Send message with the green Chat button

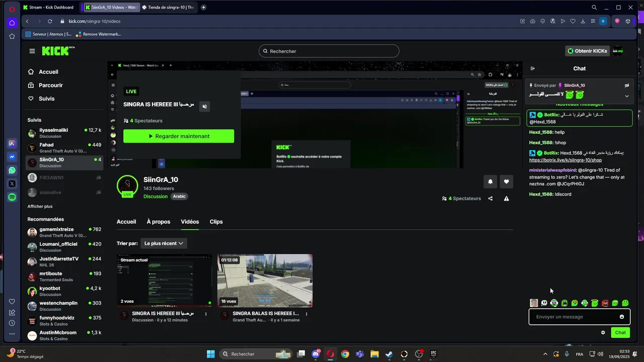click(x=620, y=332)
